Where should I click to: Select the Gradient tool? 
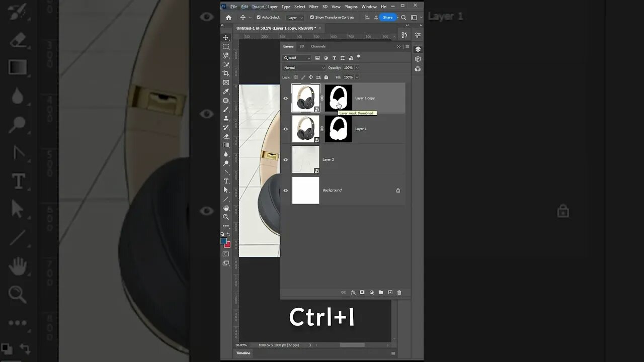pos(226,145)
